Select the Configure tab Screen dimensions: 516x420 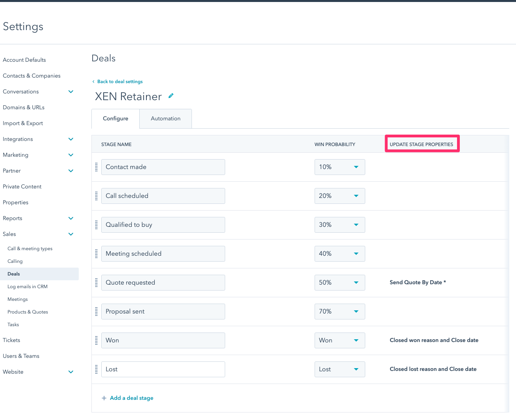tap(116, 119)
